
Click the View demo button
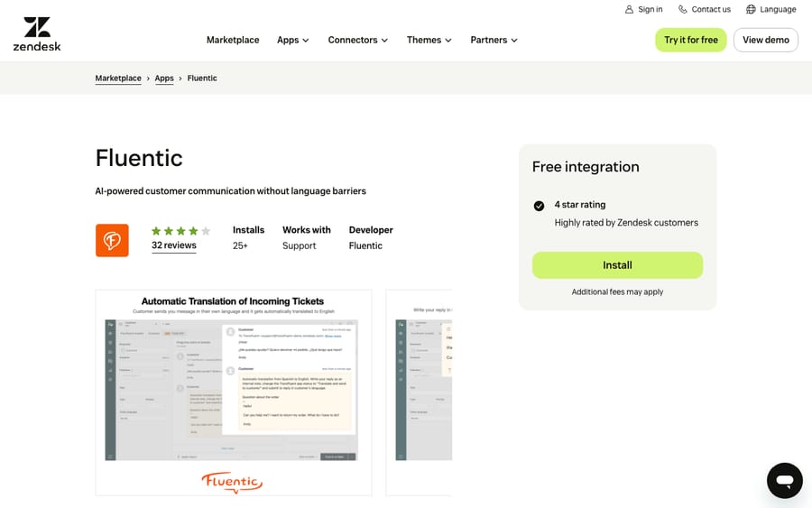pos(766,40)
